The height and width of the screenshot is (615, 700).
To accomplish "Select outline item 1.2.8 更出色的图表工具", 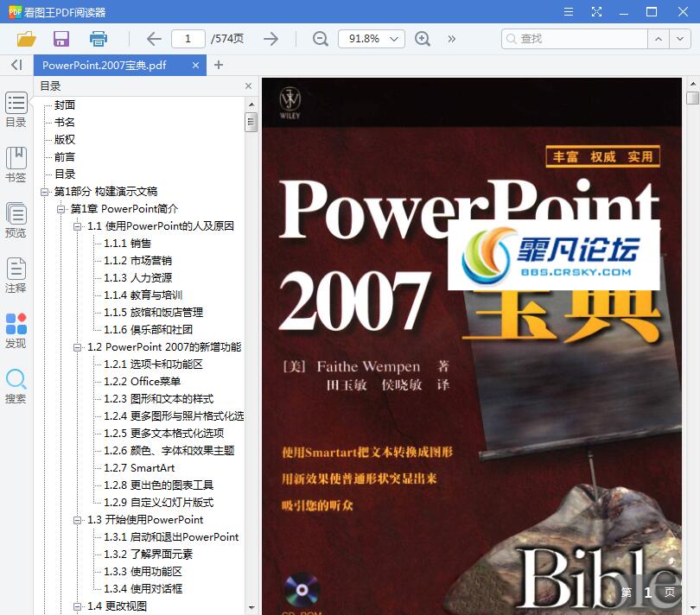I will [159, 485].
